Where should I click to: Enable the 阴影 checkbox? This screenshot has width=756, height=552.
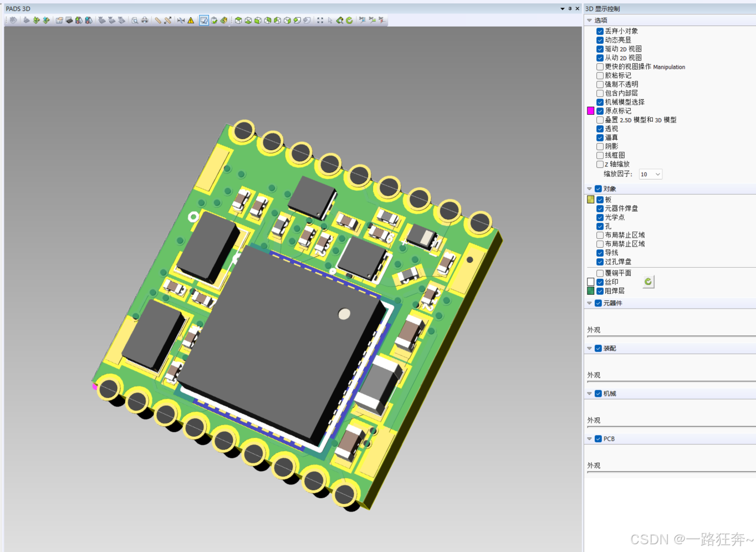[x=600, y=146]
